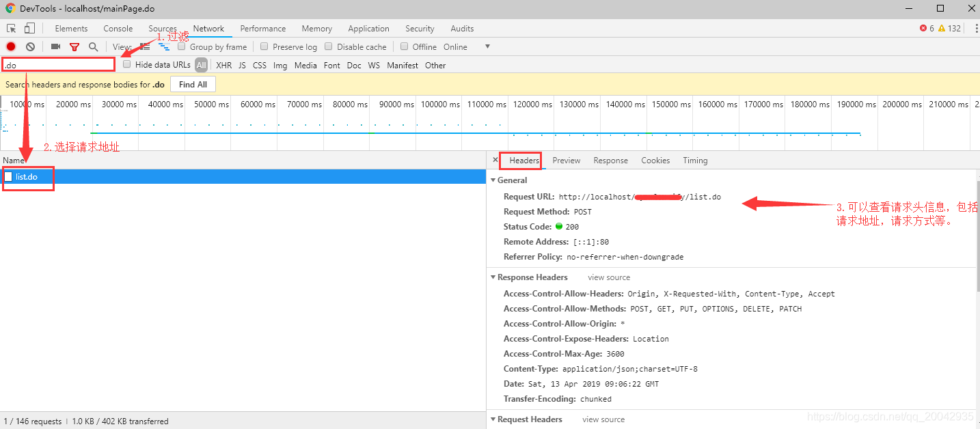Enable the Offline checkbox
Image resolution: width=980 pixels, height=429 pixels.
pos(405,46)
